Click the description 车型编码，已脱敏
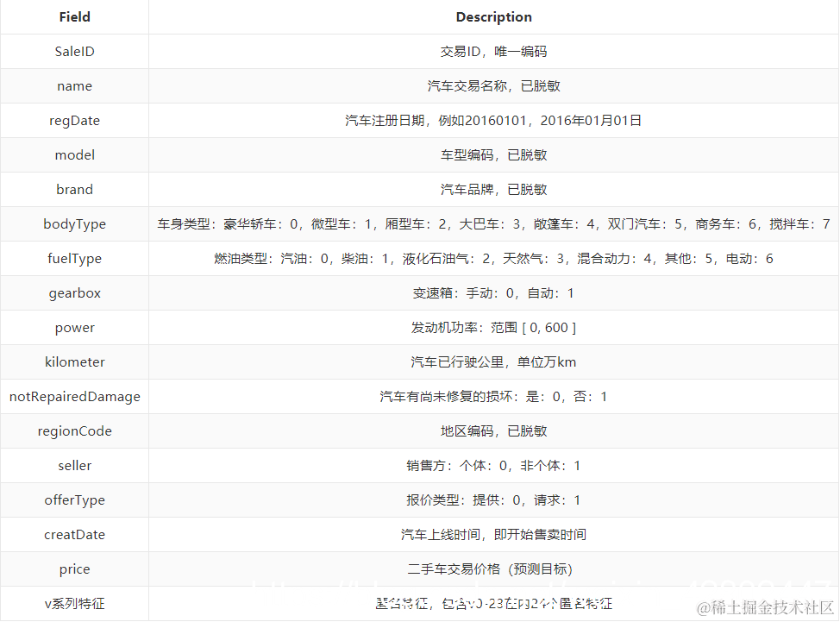 [494, 154]
